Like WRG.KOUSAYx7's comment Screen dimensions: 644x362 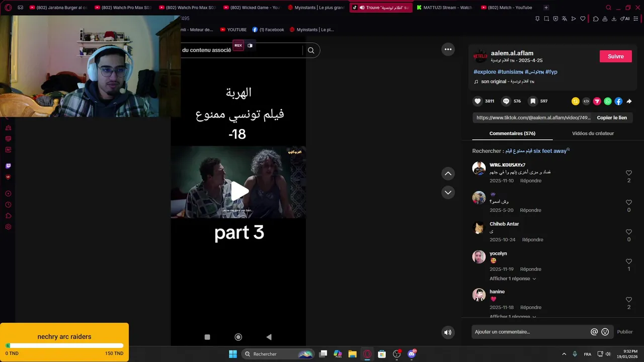click(629, 173)
